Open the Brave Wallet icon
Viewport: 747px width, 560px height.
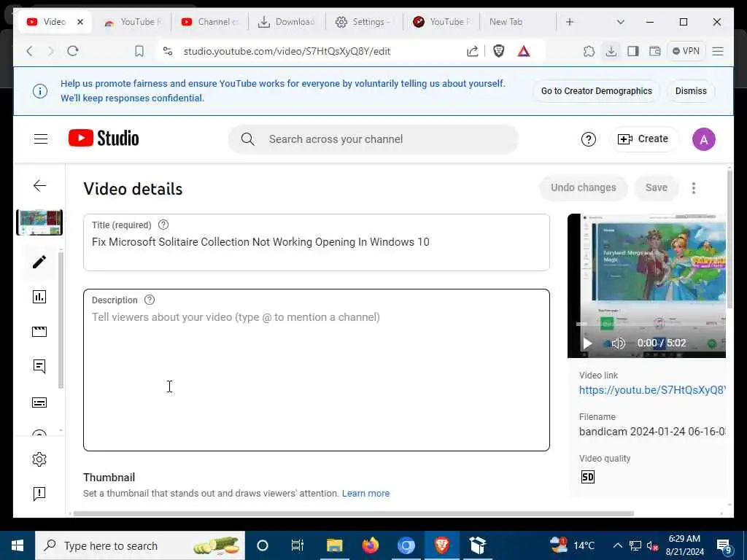655,51
